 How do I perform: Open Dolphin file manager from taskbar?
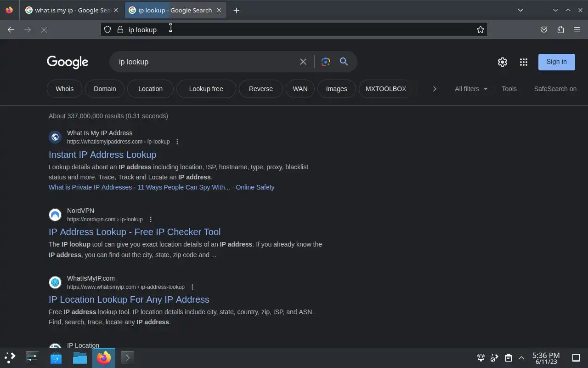pyautogui.click(x=80, y=357)
